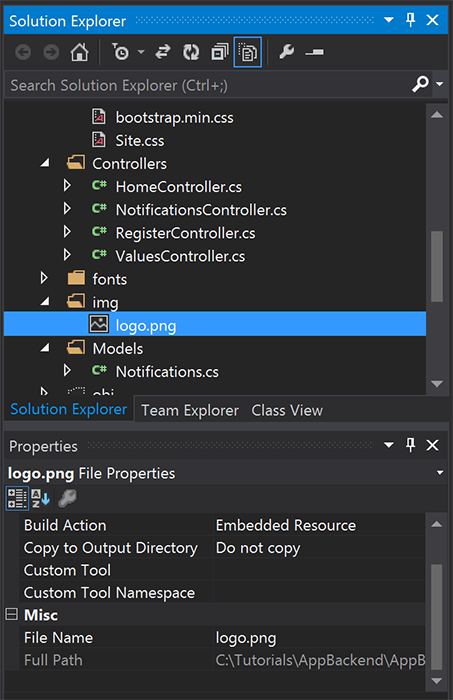Click Embedded Resource value

[x=286, y=525]
